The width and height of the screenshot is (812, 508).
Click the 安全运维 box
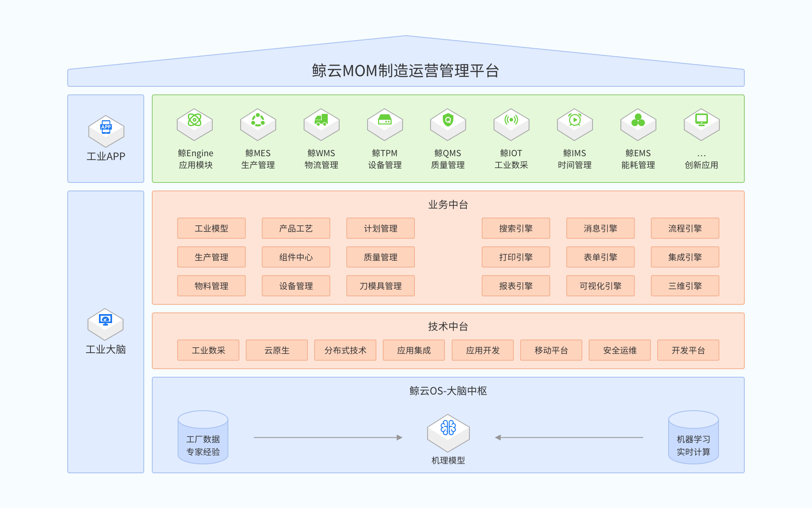tap(620, 350)
